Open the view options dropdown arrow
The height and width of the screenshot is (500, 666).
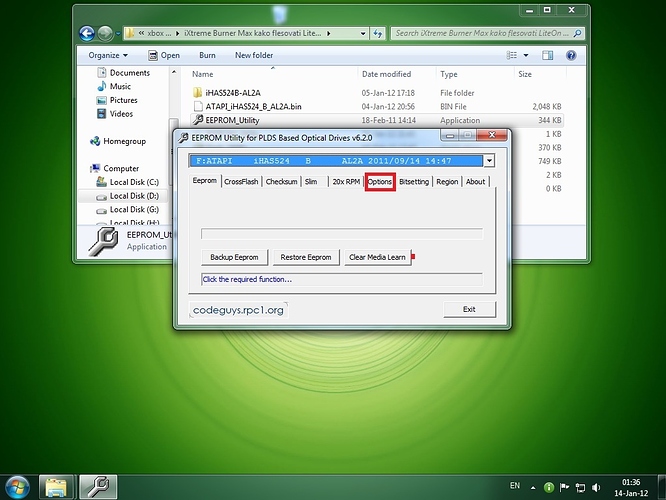pos(525,55)
